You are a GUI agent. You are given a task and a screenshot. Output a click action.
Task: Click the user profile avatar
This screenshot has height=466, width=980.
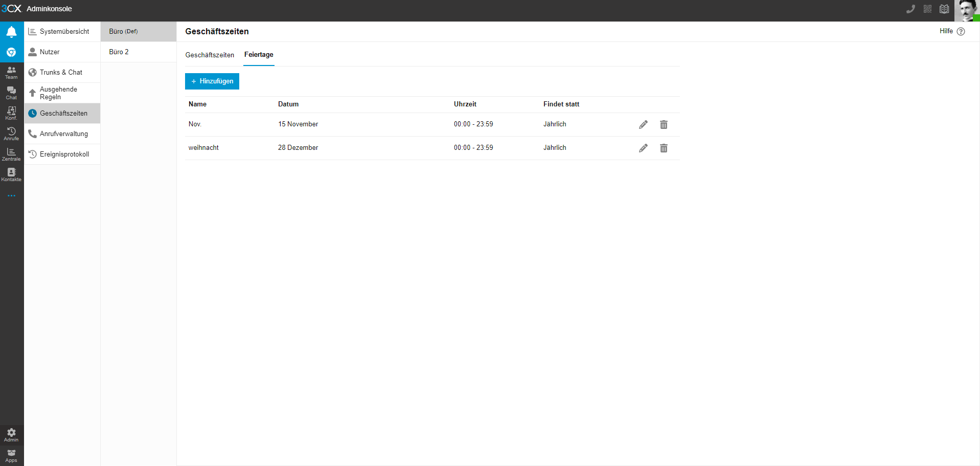967,10
